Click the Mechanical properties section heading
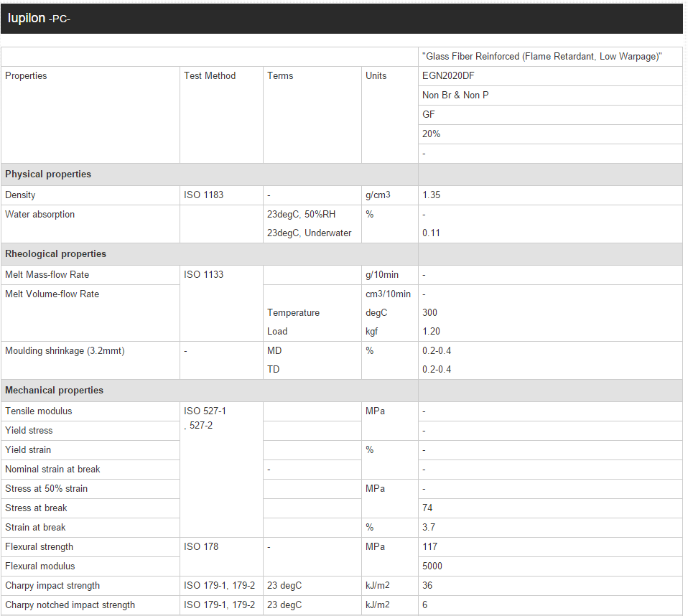Image resolution: width=688 pixels, height=616 pixels. click(x=55, y=391)
